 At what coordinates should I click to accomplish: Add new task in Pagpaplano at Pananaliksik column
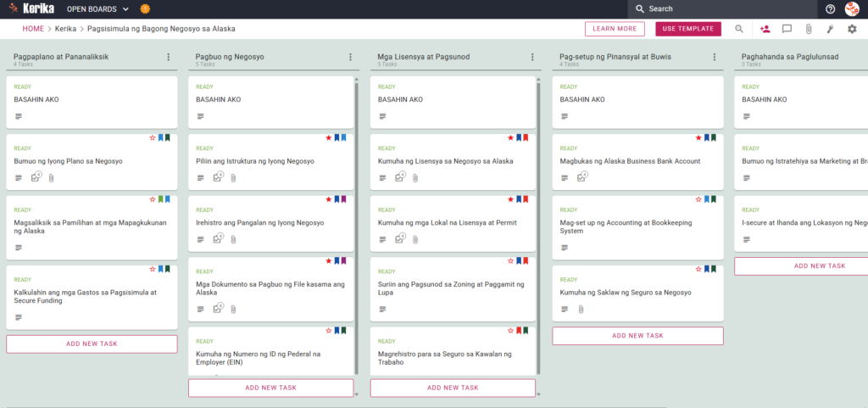coord(92,344)
